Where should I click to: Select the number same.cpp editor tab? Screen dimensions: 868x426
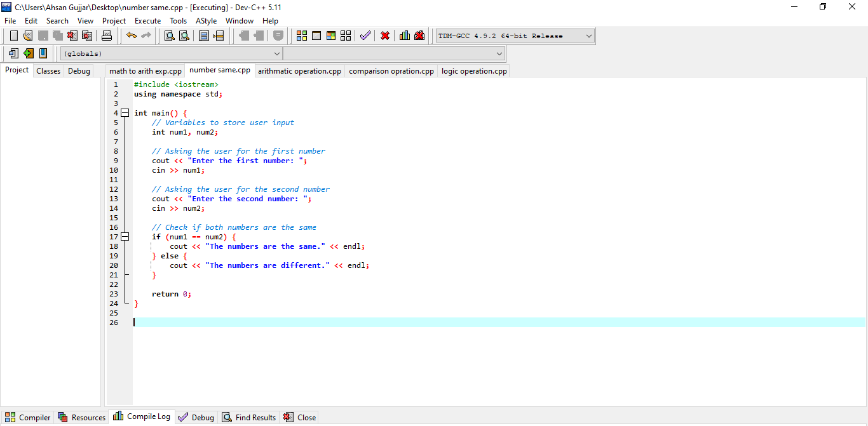coord(220,70)
